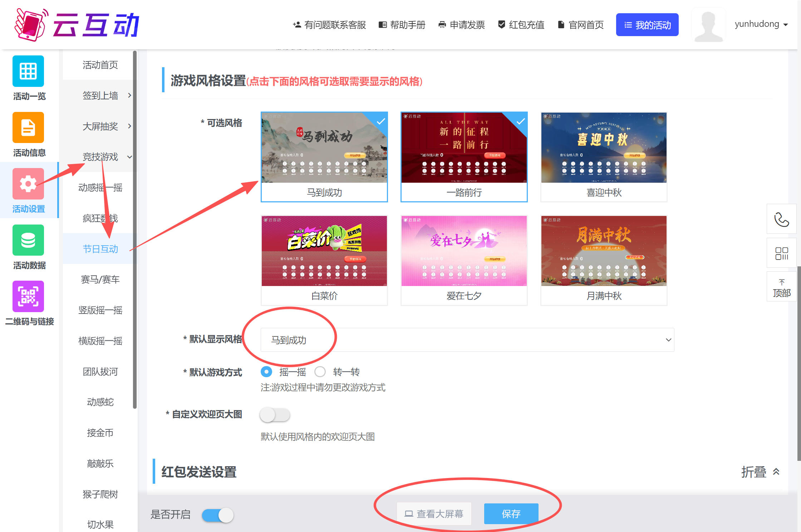Jump to page top with 顶部
The height and width of the screenshot is (532, 801).
coord(781,288)
